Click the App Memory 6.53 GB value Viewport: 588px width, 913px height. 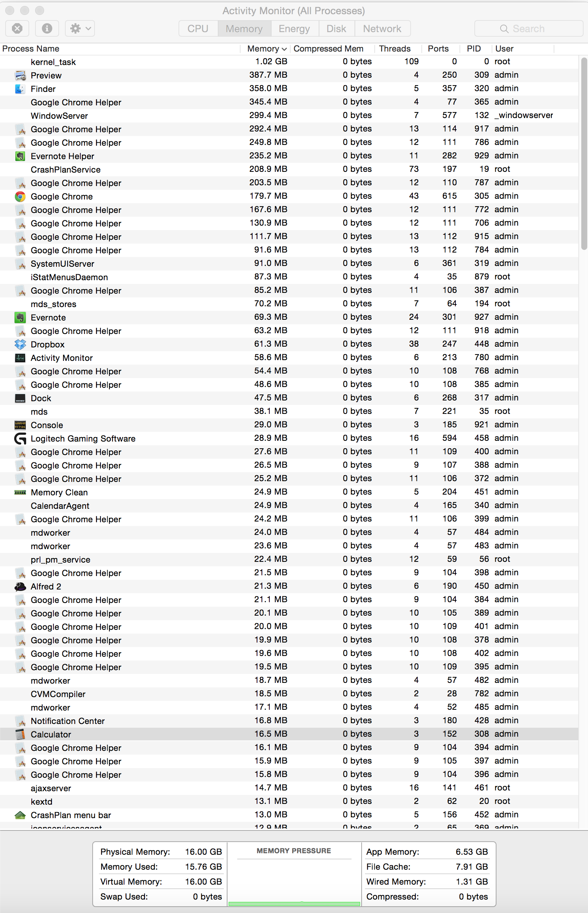pyautogui.click(x=471, y=852)
